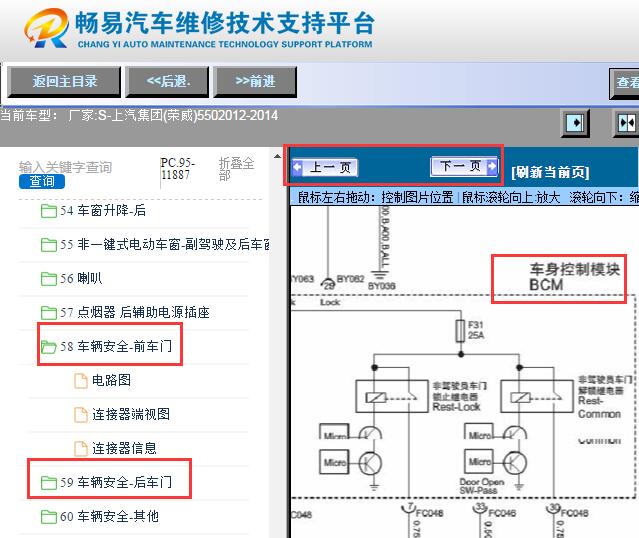The height and width of the screenshot is (538, 639).
Task: Expand folder 56 喇叭
Action: (x=81, y=279)
